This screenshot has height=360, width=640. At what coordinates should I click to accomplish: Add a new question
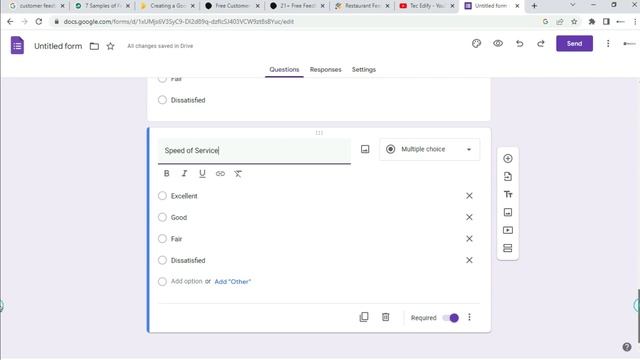coord(508,158)
